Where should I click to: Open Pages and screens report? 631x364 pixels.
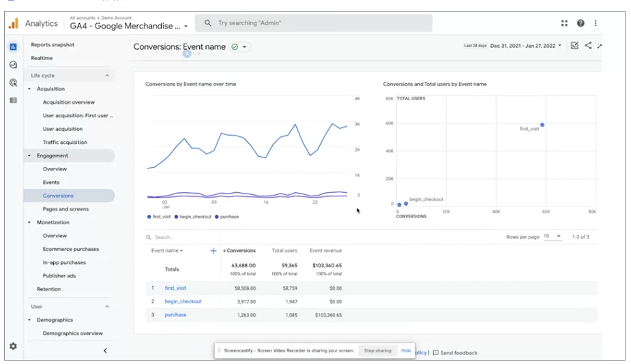[65, 209]
